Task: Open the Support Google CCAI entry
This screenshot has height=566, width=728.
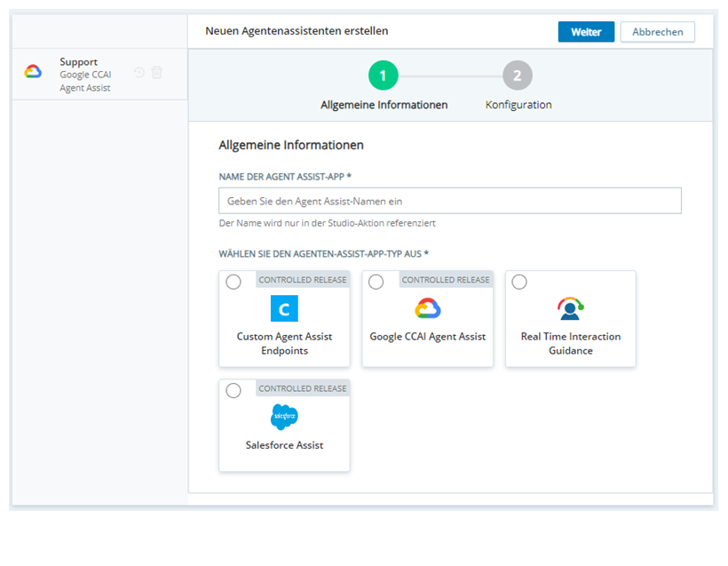Action: [99, 75]
